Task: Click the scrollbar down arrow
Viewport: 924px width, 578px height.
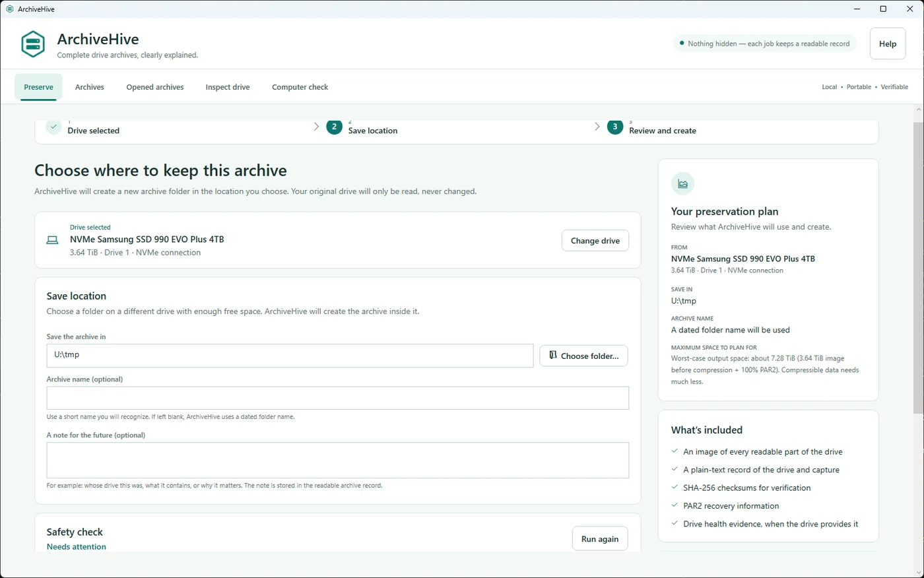Action: click(x=919, y=572)
